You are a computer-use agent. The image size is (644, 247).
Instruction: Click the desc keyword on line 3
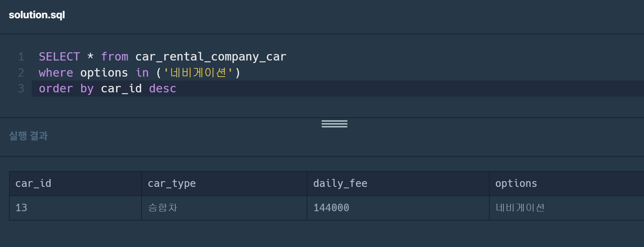click(162, 88)
